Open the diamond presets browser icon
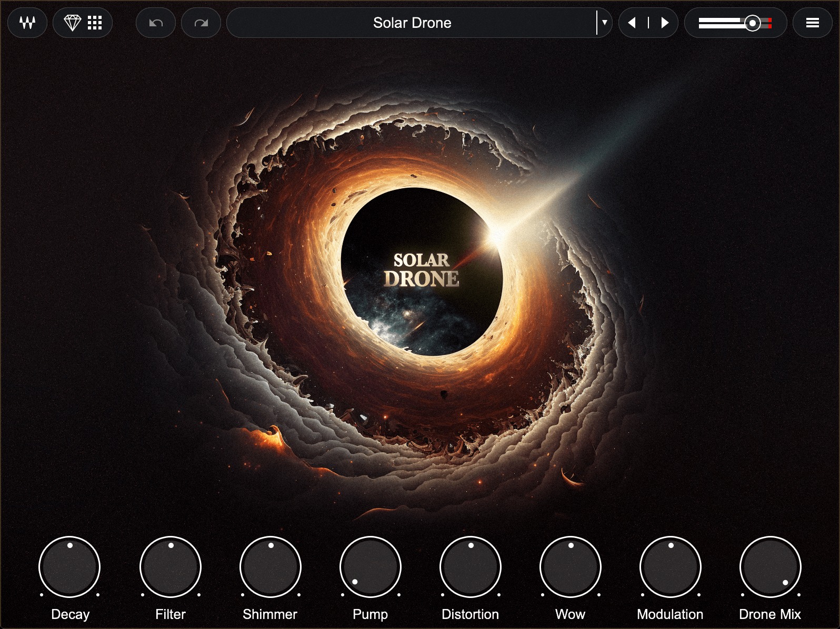This screenshot has height=629, width=840. pyautogui.click(x=72, y=23)
